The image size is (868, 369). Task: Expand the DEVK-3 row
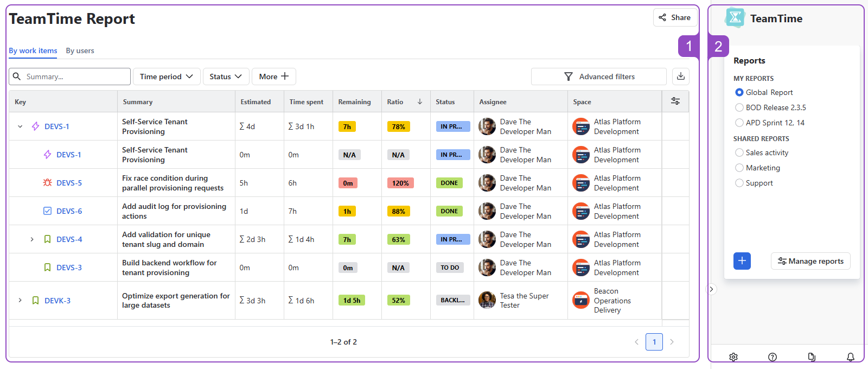tap(20, 300)
